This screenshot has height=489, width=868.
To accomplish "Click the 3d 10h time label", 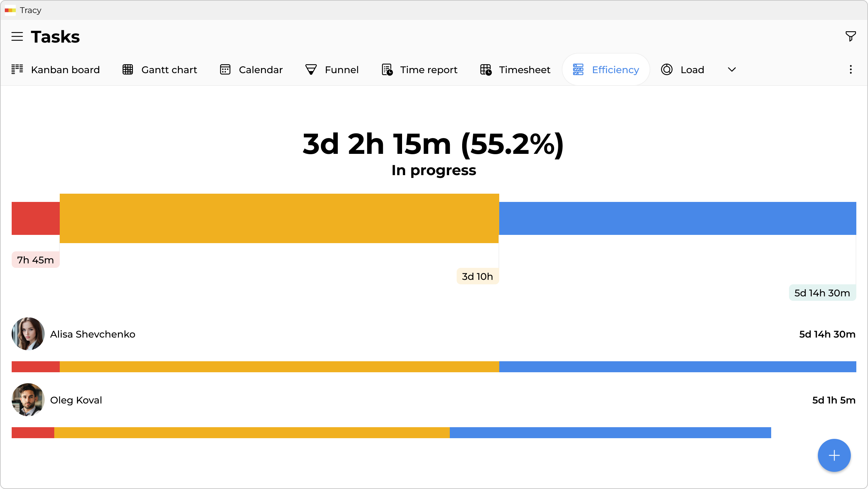I will pyautogui.click(x=477, y=276).
